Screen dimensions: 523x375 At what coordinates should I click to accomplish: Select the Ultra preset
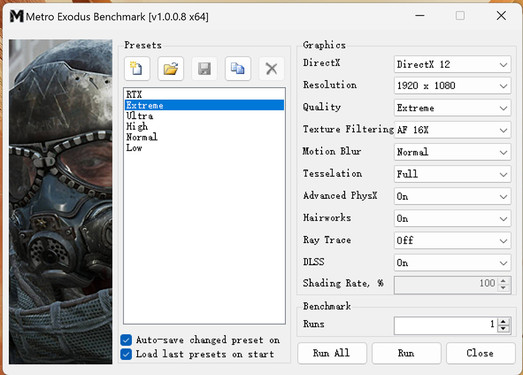(204, 116)
